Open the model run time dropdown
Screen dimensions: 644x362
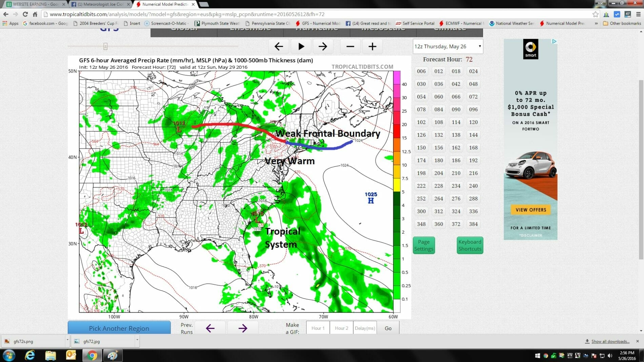pos(447,46)
